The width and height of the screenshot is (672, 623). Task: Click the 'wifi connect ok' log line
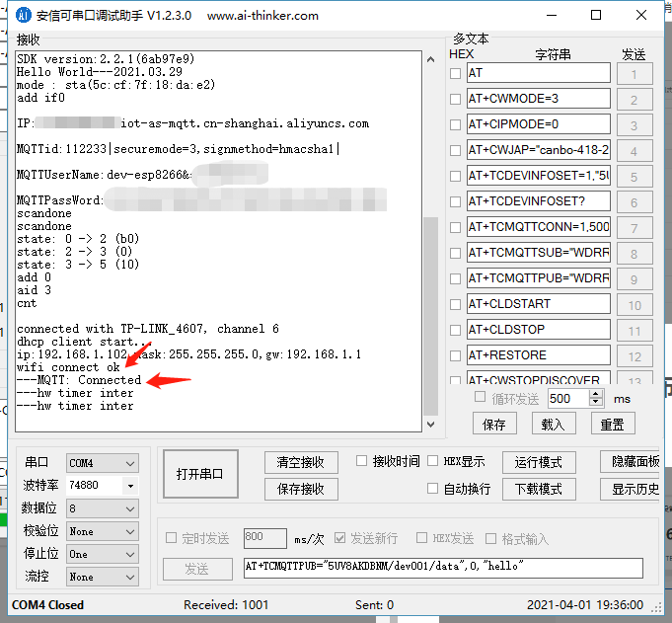tap(68, 367)
